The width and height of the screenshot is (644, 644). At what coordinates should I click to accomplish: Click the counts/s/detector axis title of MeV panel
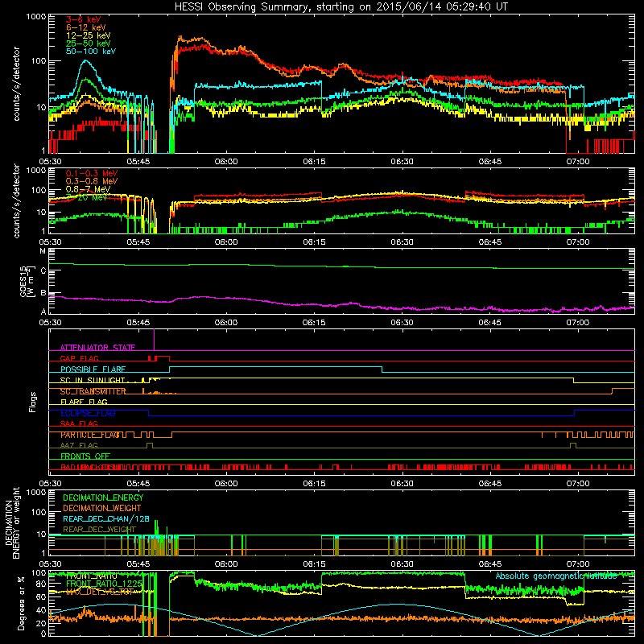tap(16, 200)
